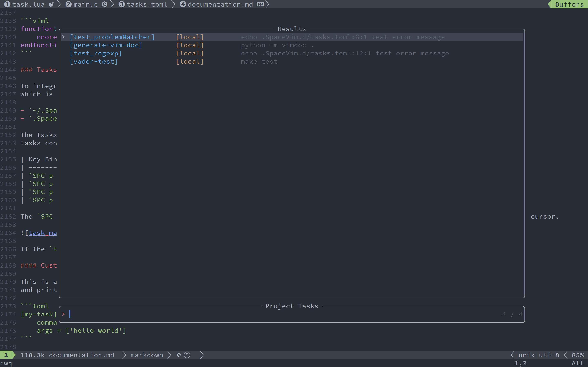
Task: Click the [test_problemMatcher] highlighted task
Action: coord(112,37)
